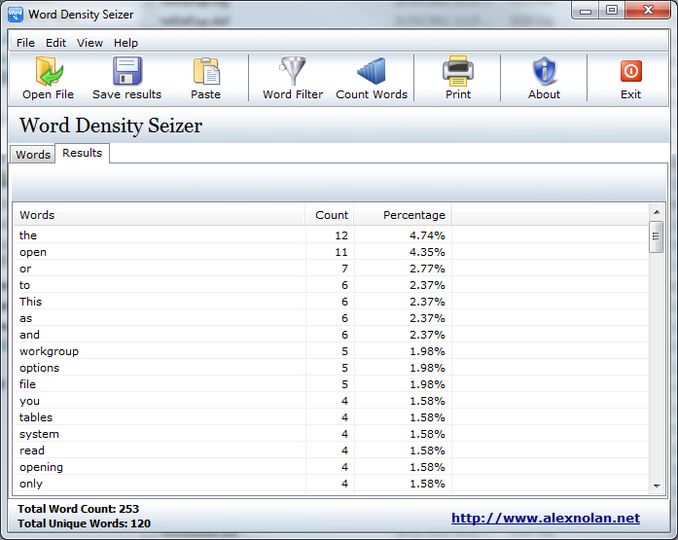The image size is (678, 540).
Task: Select the 'only' row
Action: [331, 483]
